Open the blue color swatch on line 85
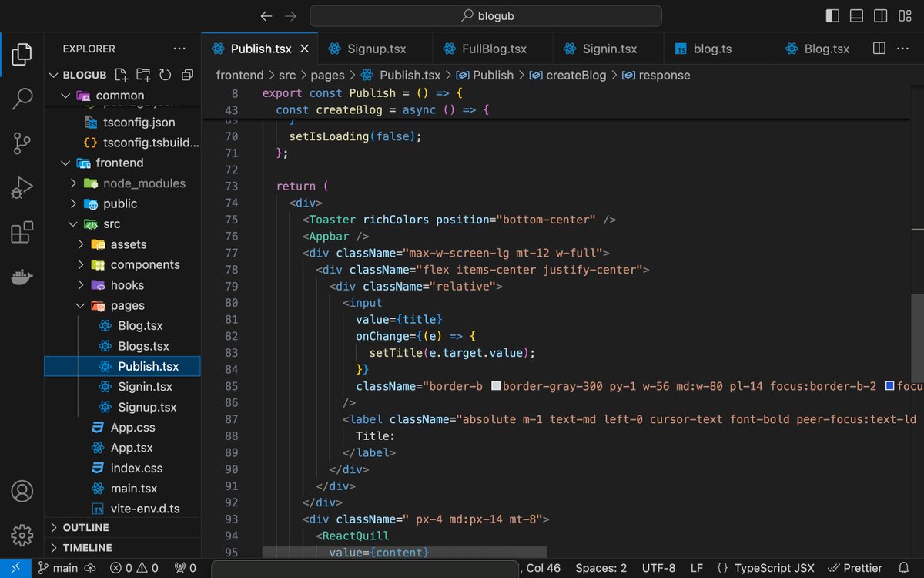924x578 pixels. [889, 385]
